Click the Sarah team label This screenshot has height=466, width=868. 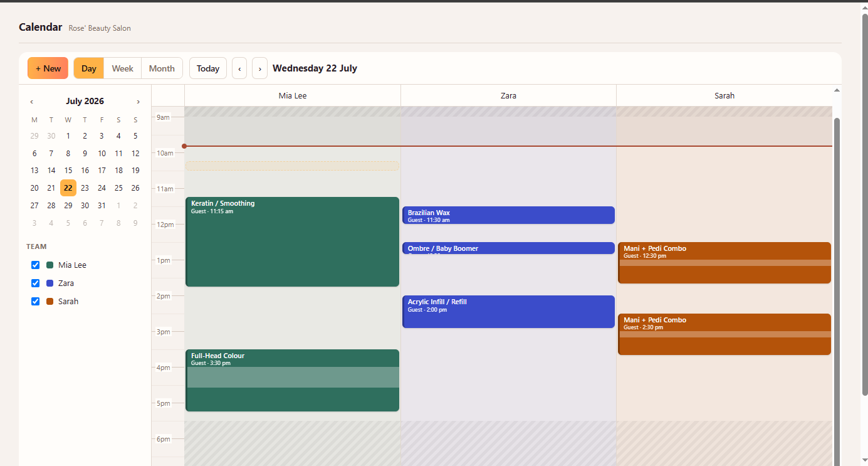click(x=68, y=301)
